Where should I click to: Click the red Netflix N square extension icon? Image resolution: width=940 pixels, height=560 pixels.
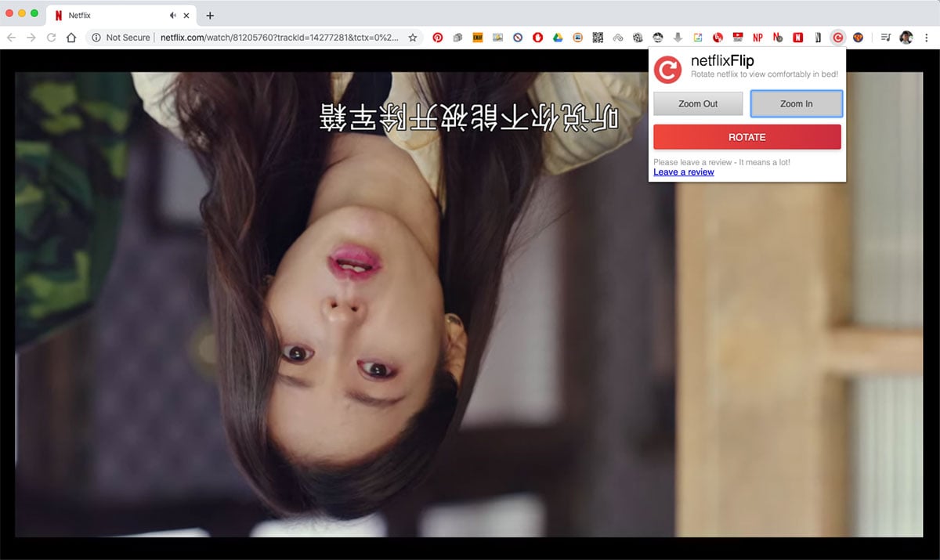tap(797, 37)
